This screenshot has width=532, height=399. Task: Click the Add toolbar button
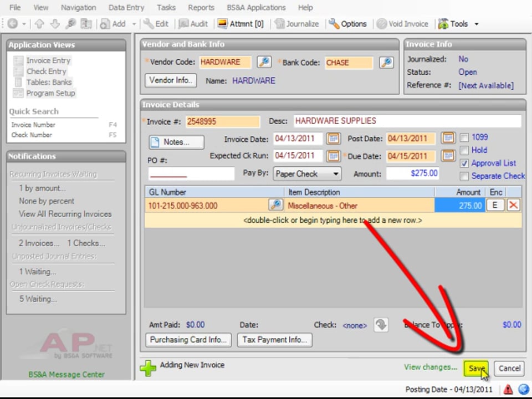pos(113,24)
